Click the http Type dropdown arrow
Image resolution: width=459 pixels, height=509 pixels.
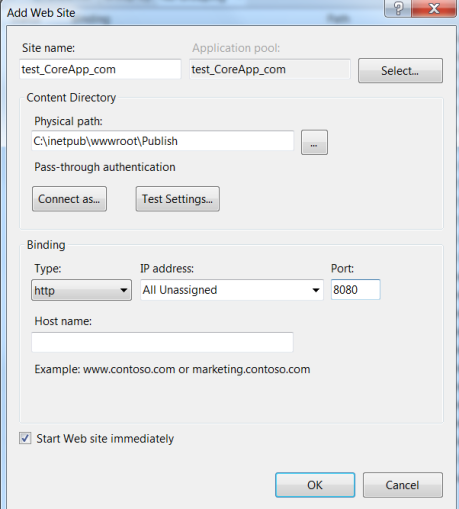coord(124,290)
